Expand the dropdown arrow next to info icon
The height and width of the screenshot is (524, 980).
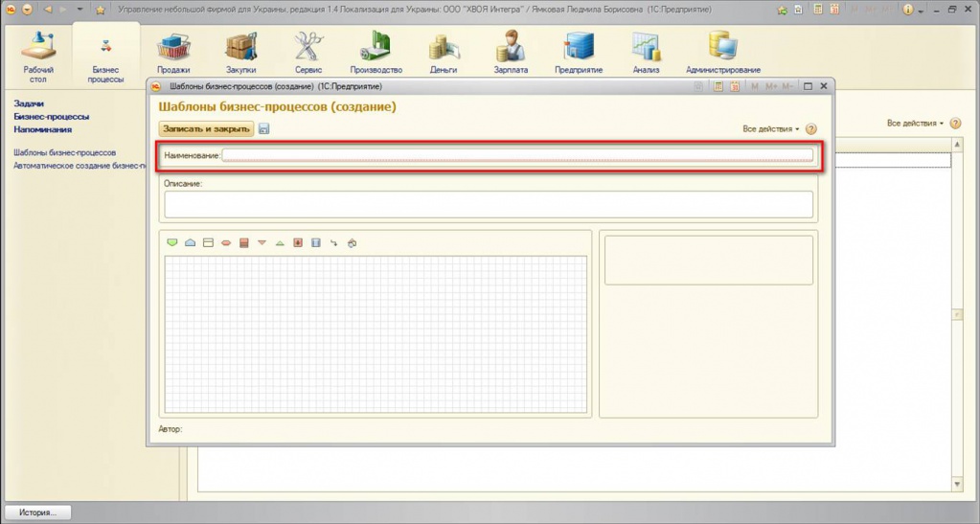[920, 10]
